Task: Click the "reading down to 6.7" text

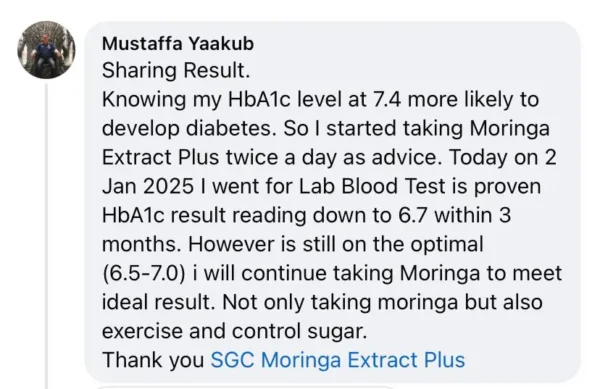Action: click(329, 215)
